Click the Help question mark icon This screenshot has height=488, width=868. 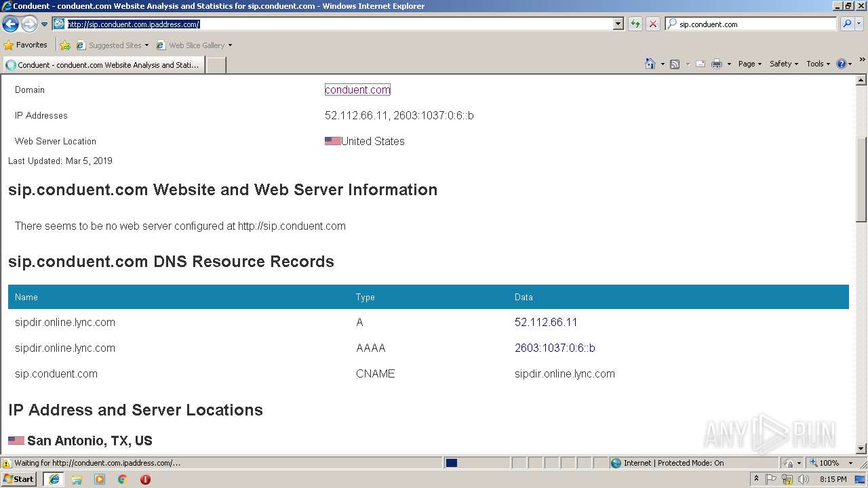coord(842,64)
